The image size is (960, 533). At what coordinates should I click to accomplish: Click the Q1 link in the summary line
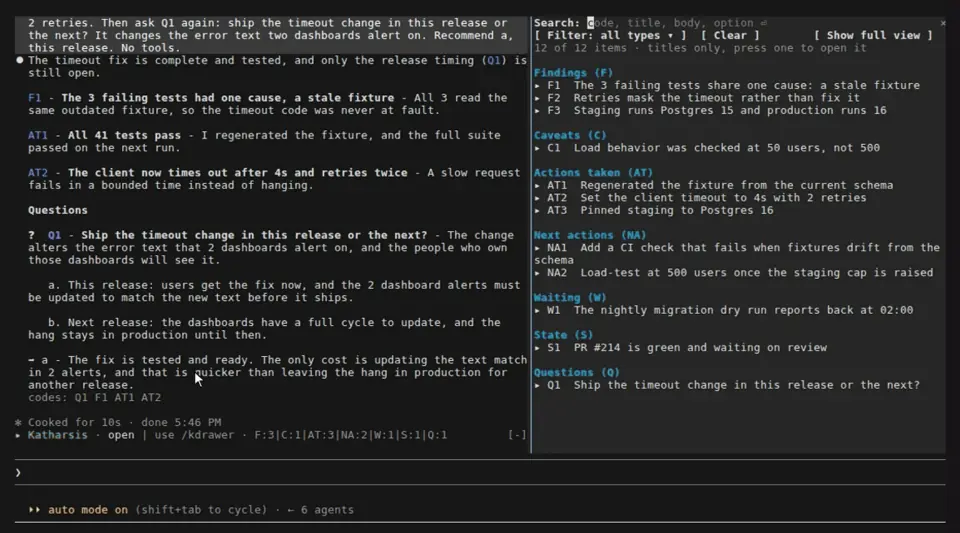tap(494, 60)
